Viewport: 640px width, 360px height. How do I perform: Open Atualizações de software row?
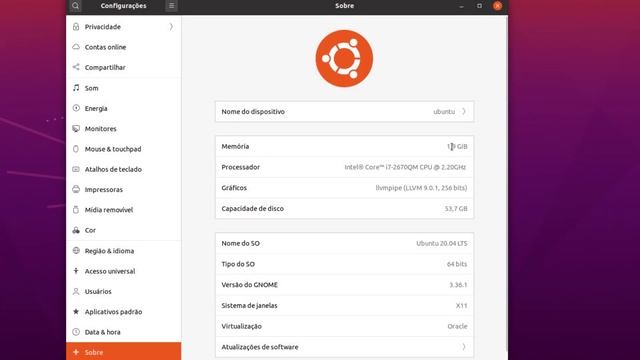coord(344,347)
